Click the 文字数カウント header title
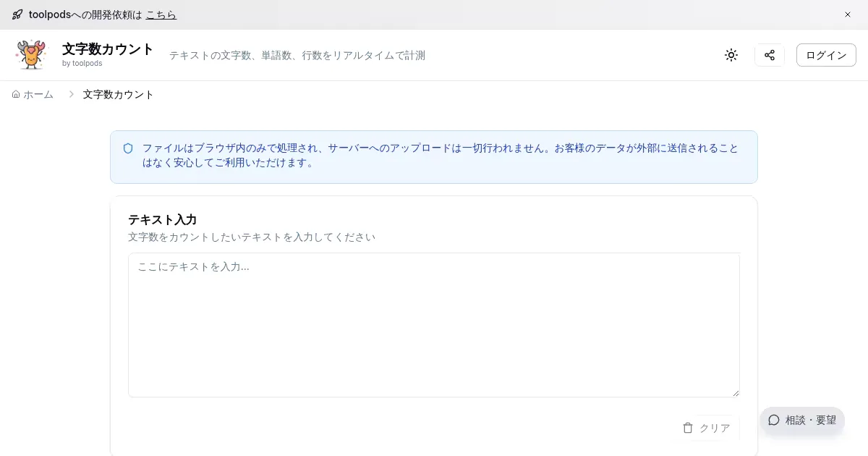This screenshot has height=456, width=868. [108, 49]
